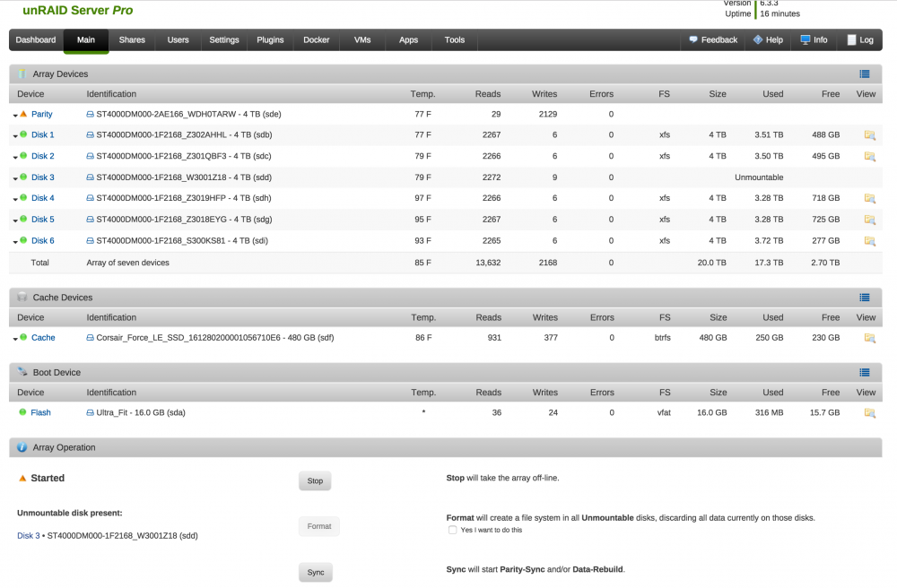Click the Array Operation info icon
The height and width of the screenshot is (588, 897).
pyautogui.click(x=22, y=447)
